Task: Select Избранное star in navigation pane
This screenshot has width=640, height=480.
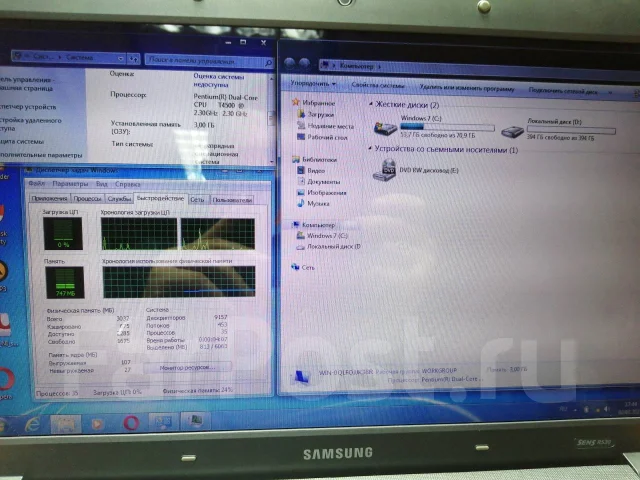Action: [296, 102]
